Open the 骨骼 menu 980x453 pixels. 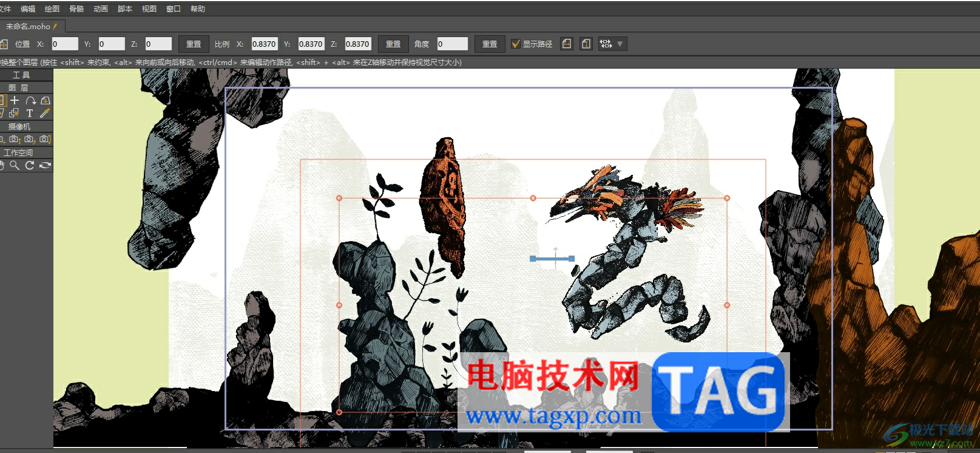coord(76,9)
